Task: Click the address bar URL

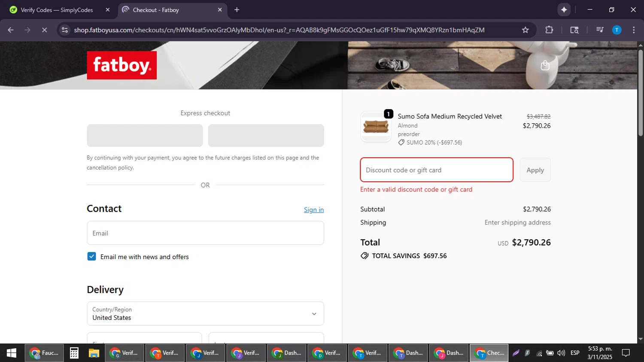Action: [279, 30]
